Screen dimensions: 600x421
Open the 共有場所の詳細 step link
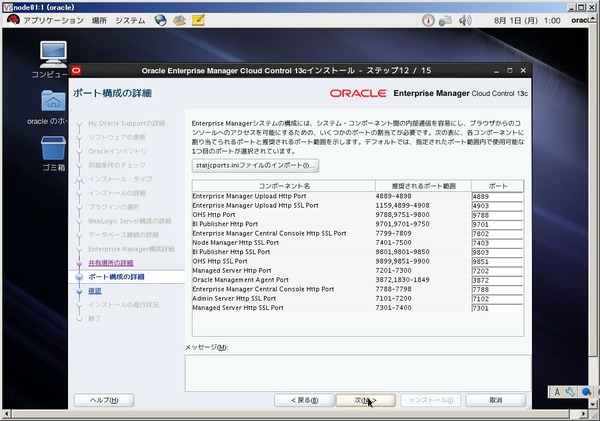point(111,263)
